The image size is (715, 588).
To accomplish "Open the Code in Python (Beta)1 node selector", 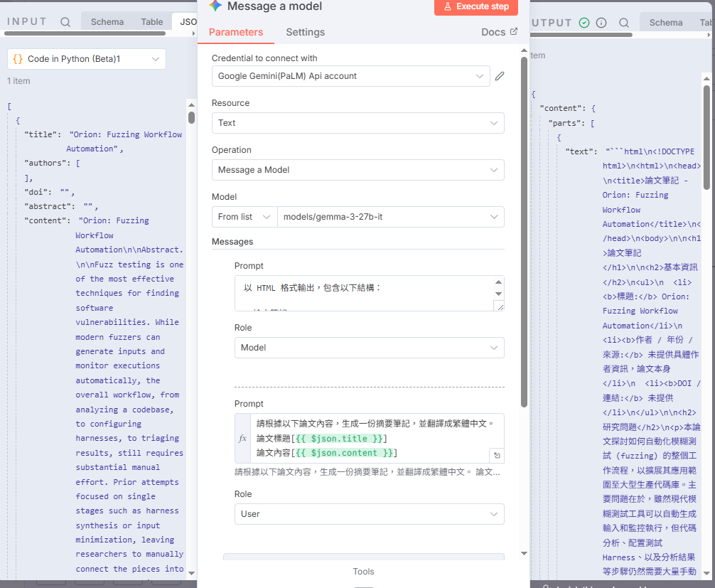I will pos(87,59).
